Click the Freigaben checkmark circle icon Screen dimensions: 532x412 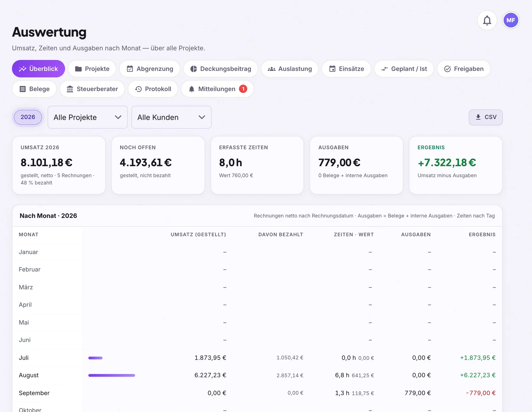click(x=447, y=69)
